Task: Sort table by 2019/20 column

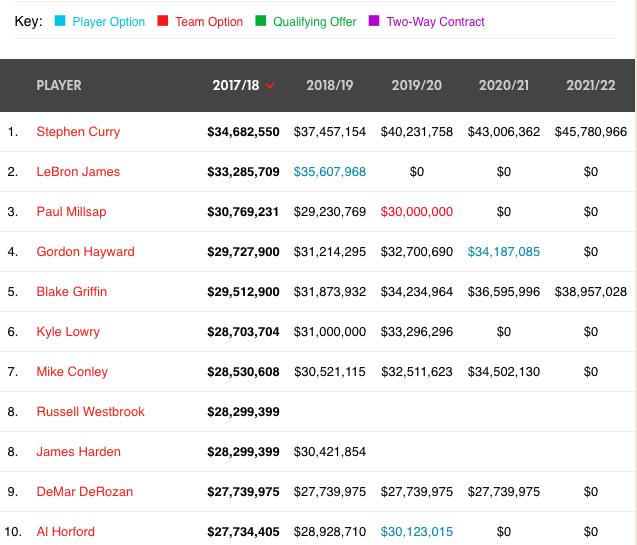Action: (416, 85)
